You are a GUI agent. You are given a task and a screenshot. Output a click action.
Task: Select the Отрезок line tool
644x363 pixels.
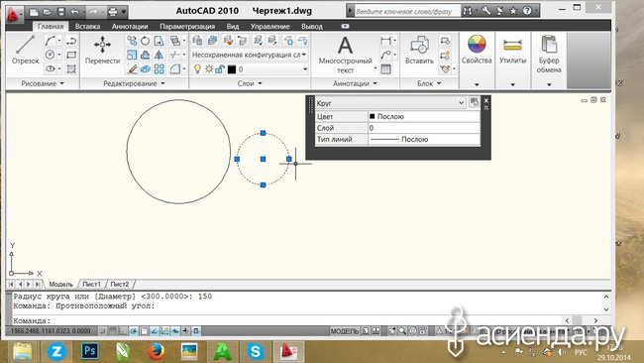25,50
